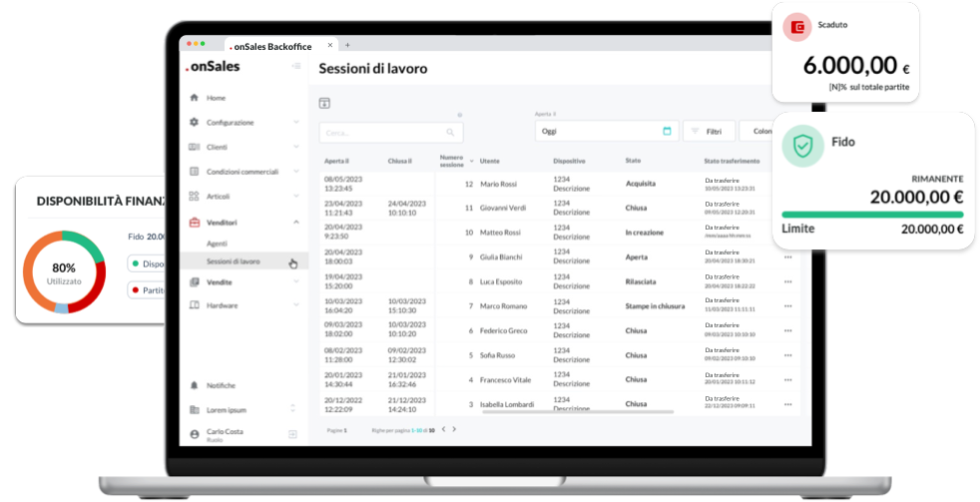Click the Condizioni commerciali icon
Image resolution: width=980 pixels, height=502 pixels.
click(x=194, y=172)
